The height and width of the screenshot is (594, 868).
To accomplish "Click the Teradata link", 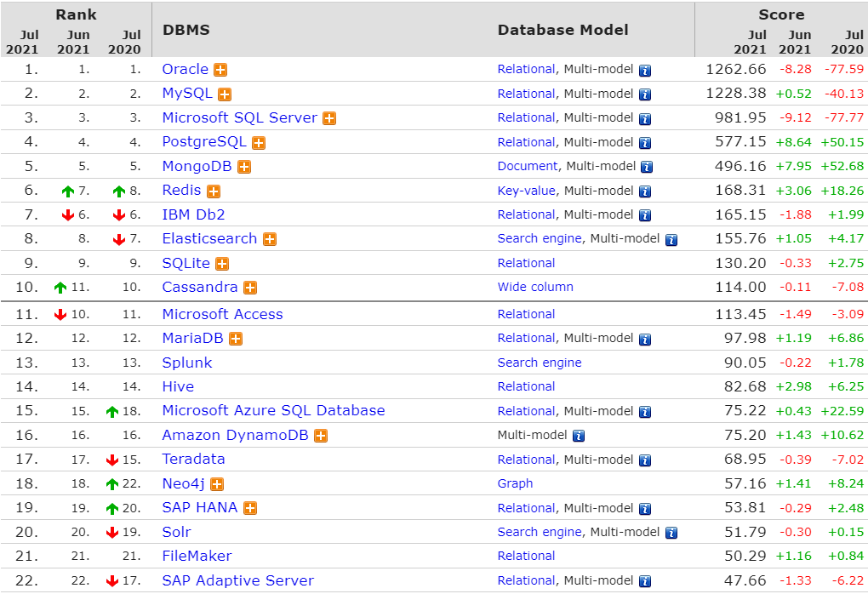I will (x=194, y=459).
